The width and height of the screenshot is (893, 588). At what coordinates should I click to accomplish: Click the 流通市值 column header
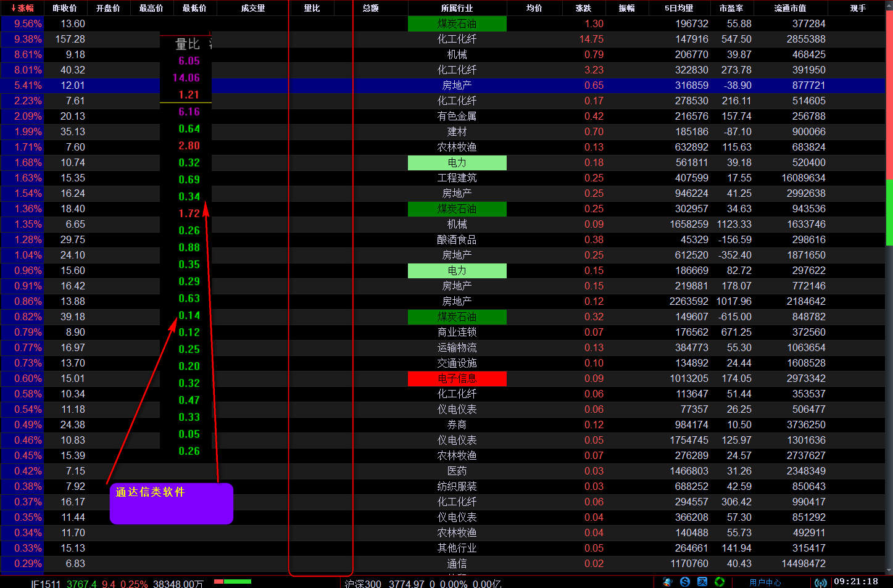pos(790,8)
